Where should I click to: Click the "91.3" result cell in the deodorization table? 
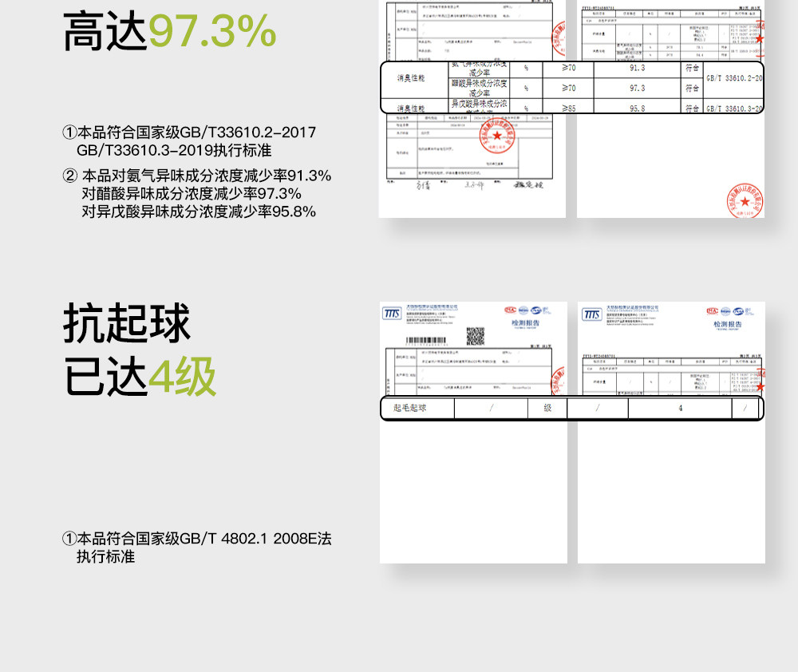(637, 68)
